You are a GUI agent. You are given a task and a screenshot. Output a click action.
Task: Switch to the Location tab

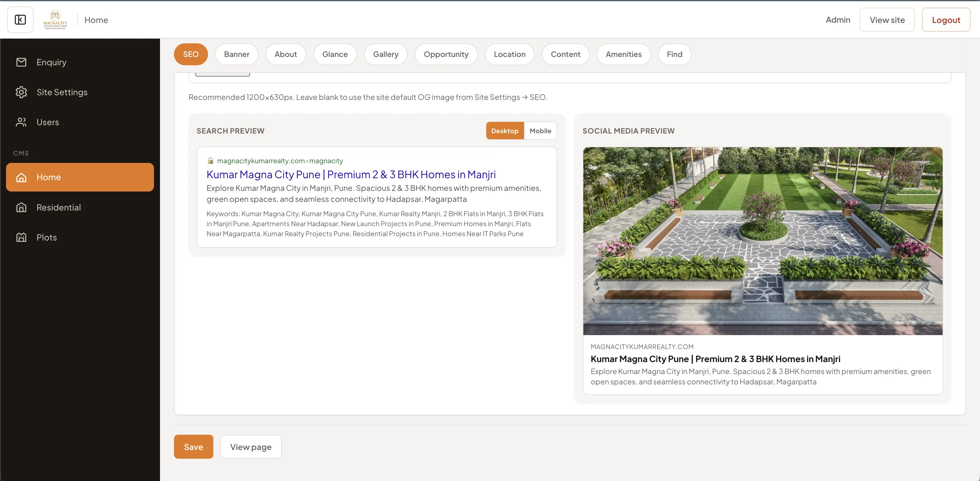[510, 54]
